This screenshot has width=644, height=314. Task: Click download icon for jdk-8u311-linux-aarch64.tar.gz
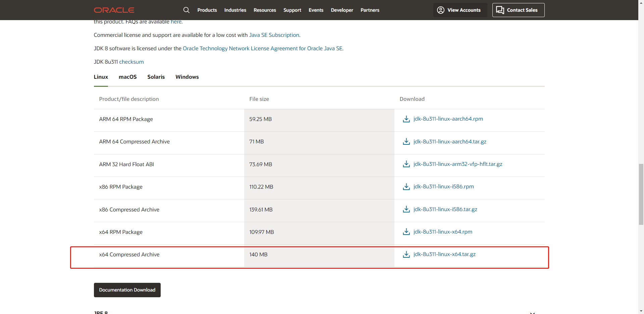click(x=406, y=141)
